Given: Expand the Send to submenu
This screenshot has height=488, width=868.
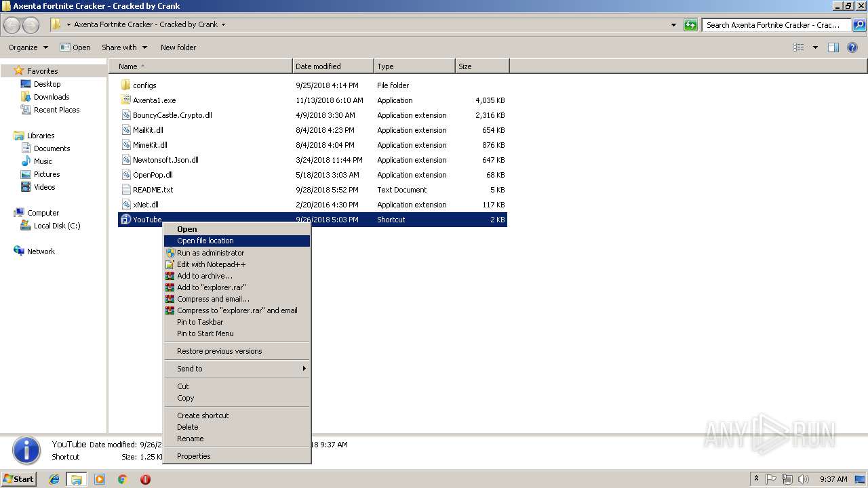Looking at the screenshot, I should [237, 369].
